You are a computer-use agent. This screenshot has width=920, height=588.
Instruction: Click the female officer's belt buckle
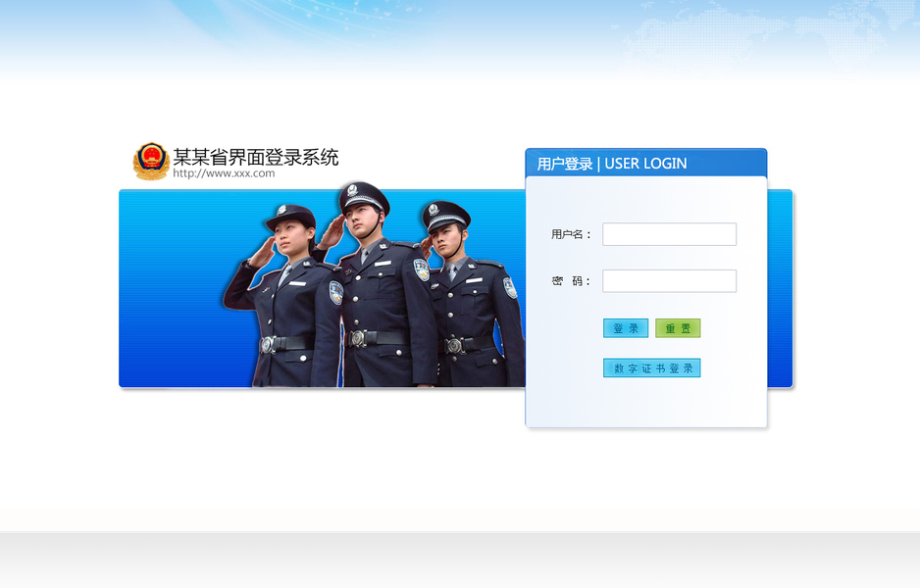(x=268, y=345)
